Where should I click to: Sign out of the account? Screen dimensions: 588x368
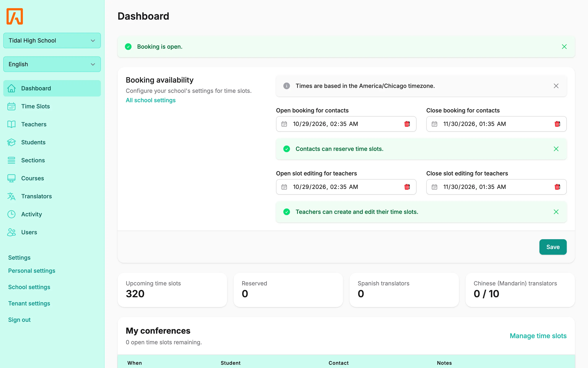pos(19,320)
